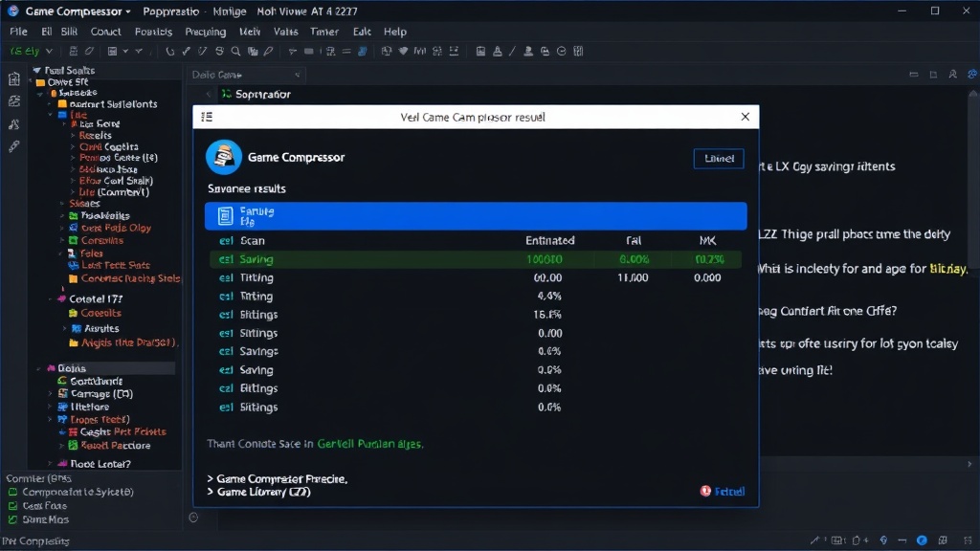Image resolution: width=980 pixels, height=551 pixels.
Task: Click the document icon in the blue selected row
Action: (225, 216)
